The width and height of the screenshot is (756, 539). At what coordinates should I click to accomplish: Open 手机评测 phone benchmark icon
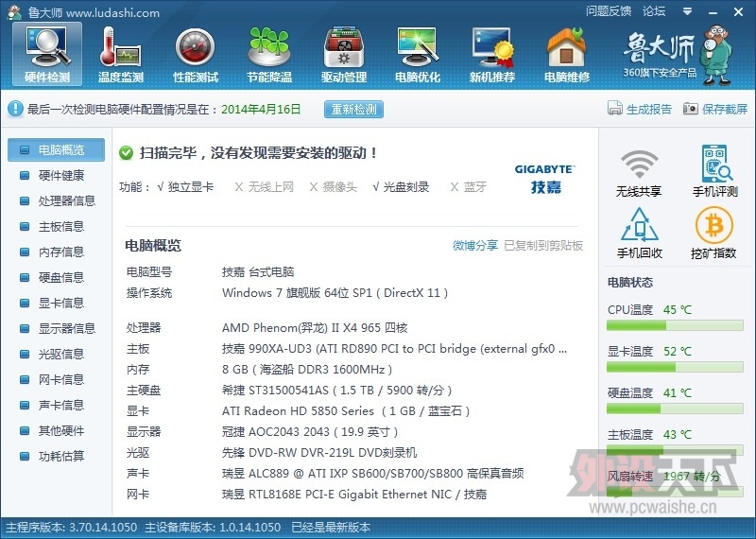715,171
